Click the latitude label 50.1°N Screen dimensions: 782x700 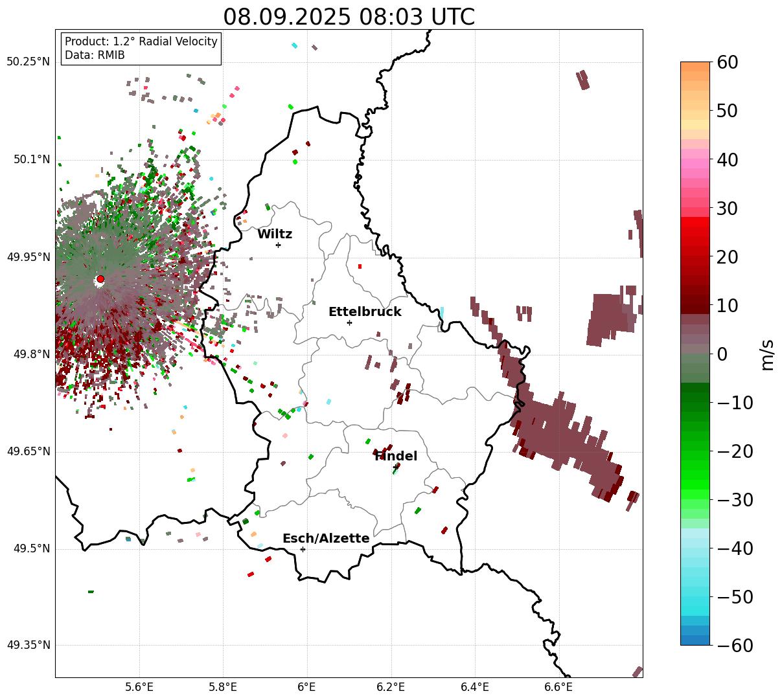31,159
